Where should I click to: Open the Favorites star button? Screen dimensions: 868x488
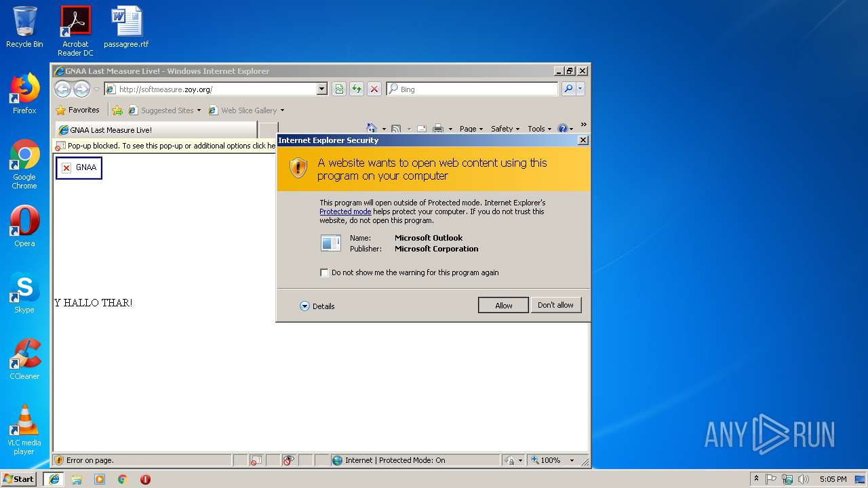click(77, 110)
